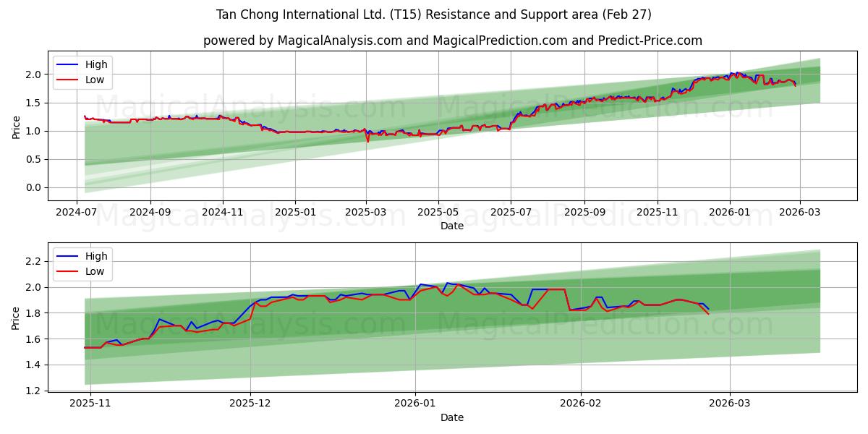868x434 pixels.
Task: Click the '2025-07' tick label
Action: tap(511, 213)
